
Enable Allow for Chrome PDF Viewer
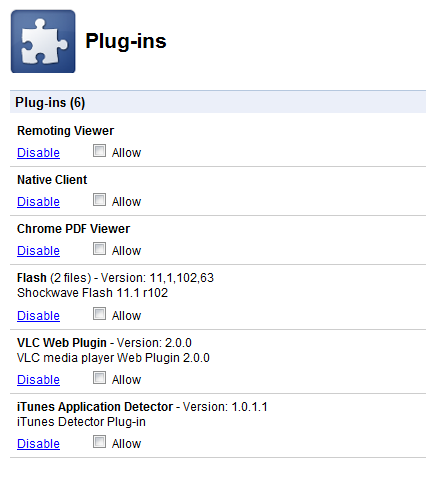pos(99,249)
